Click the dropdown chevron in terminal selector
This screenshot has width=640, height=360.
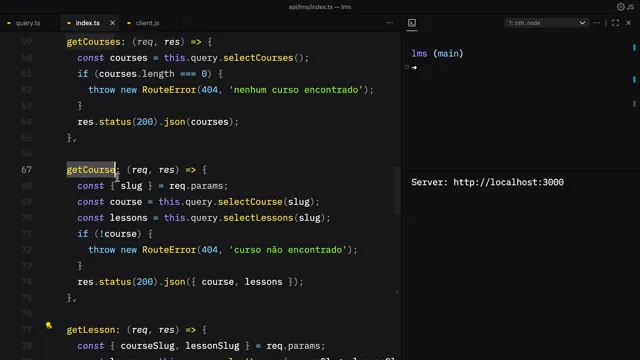pyautogui.click(x=582, y=23)
